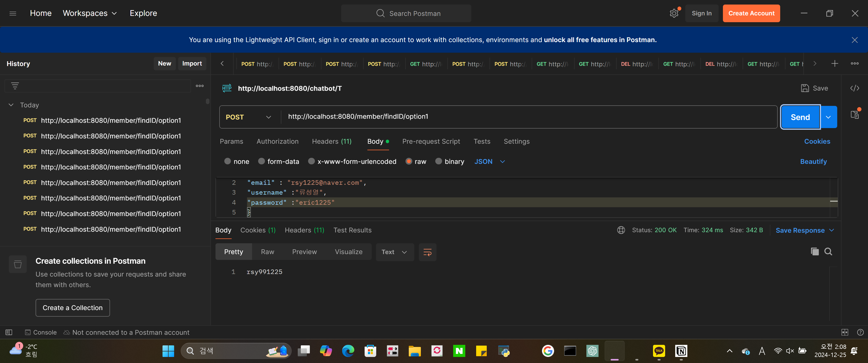Toggle the sidebar from the status bar
Image resolution: width=868 pixels, height=363 pixels.
click(9, 333)
